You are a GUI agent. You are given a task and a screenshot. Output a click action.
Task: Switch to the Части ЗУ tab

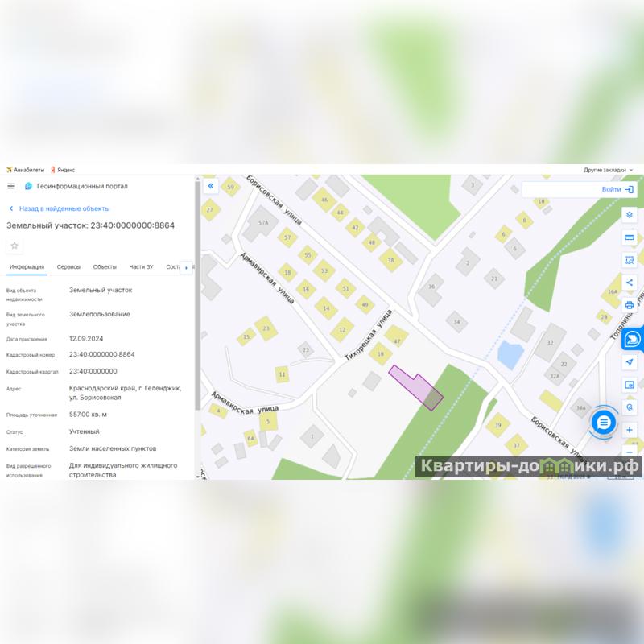tap(141, 267)
